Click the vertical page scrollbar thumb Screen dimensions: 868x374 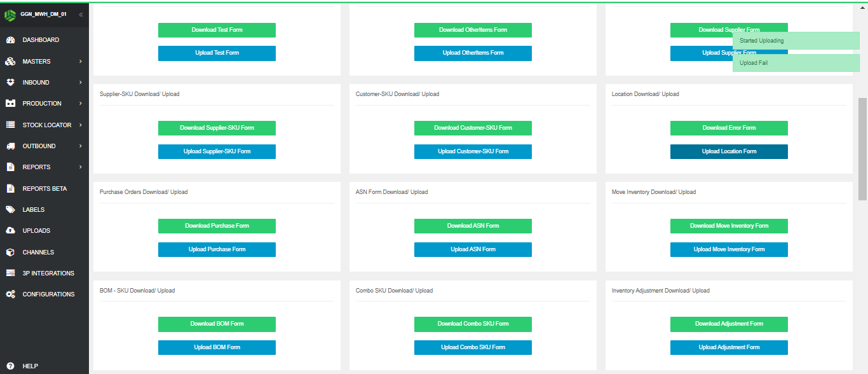pyautogui.click(x=862, y=149)
